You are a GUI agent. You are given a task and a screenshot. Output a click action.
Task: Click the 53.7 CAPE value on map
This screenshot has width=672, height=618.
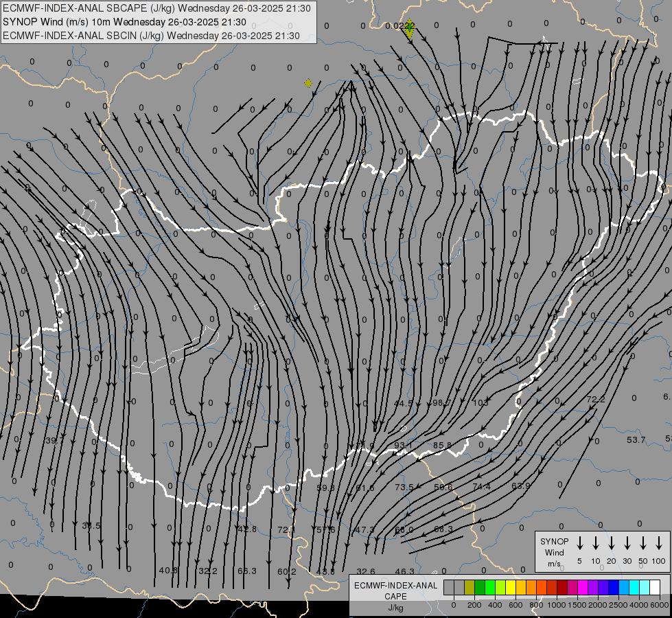(x=636, y=439)
